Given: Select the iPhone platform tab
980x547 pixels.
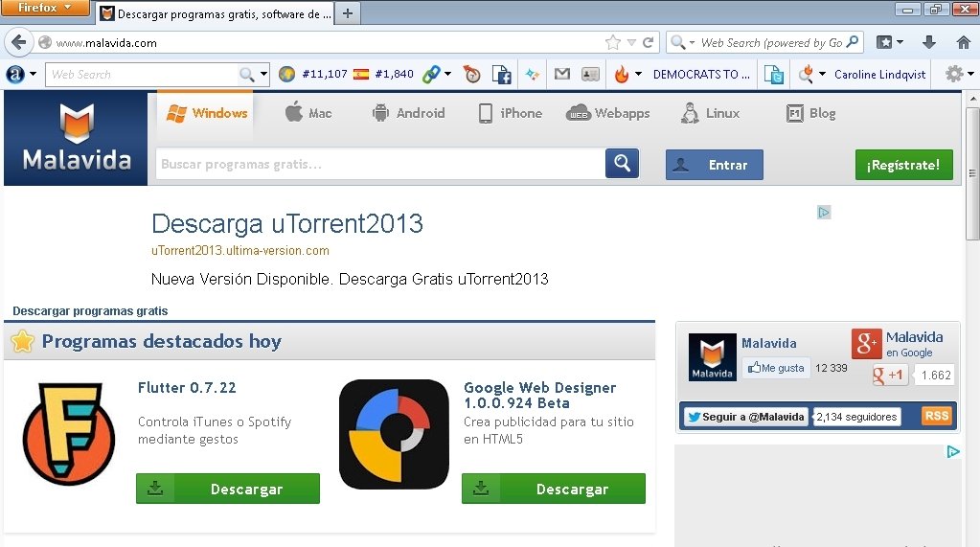Looking at the screenshot, I should [x=510, y=113].
